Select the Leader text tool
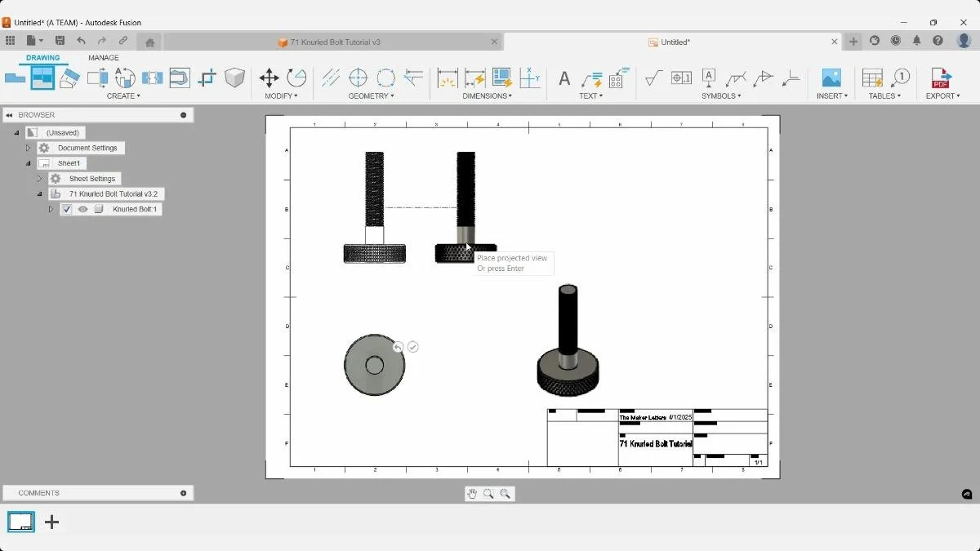Screen dimensions: 980x551 point(591,78)
